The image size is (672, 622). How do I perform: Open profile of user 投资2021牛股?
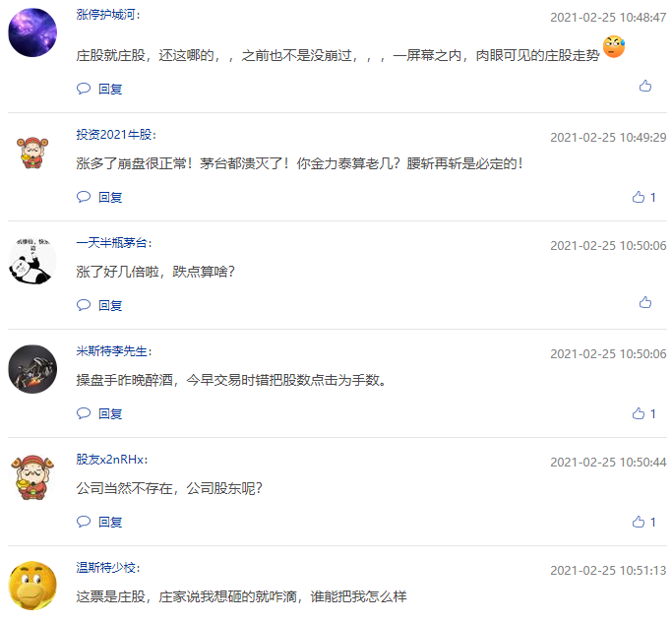[x=114, y=135]
